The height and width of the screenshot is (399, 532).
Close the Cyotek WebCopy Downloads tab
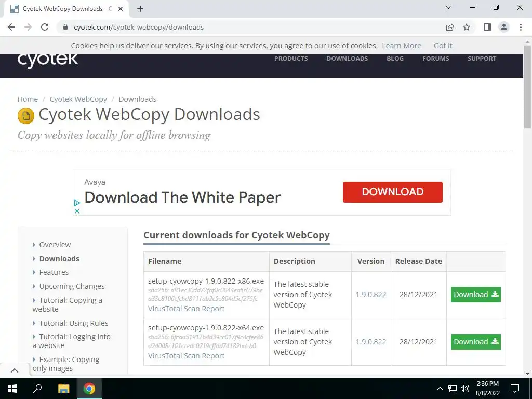click(121, 9)
